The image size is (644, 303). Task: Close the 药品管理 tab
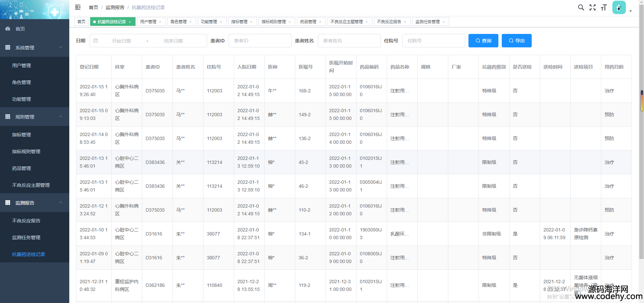click(320, 22)
